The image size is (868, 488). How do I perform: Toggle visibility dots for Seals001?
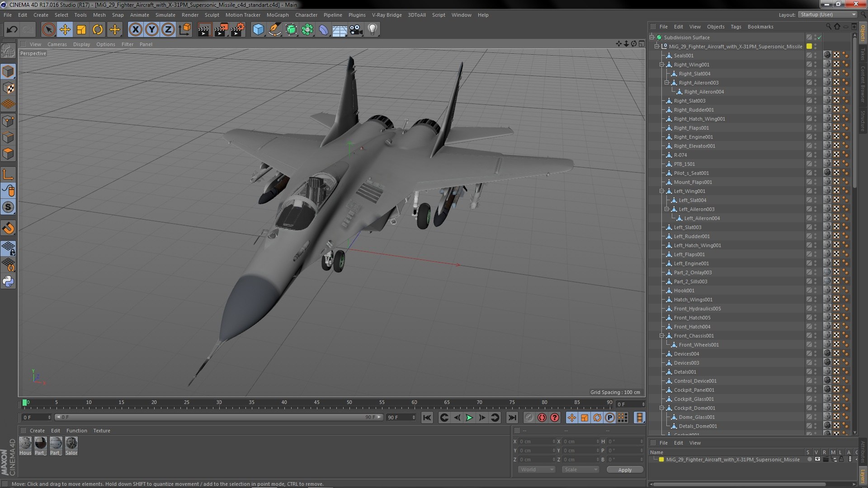coord(816,56)
